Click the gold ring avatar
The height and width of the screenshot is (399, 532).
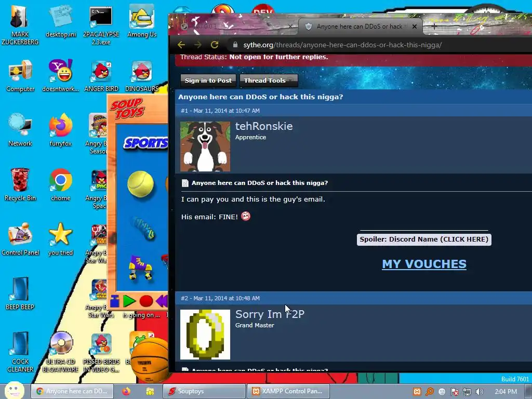pyautogui.click(x=205, y=335)
